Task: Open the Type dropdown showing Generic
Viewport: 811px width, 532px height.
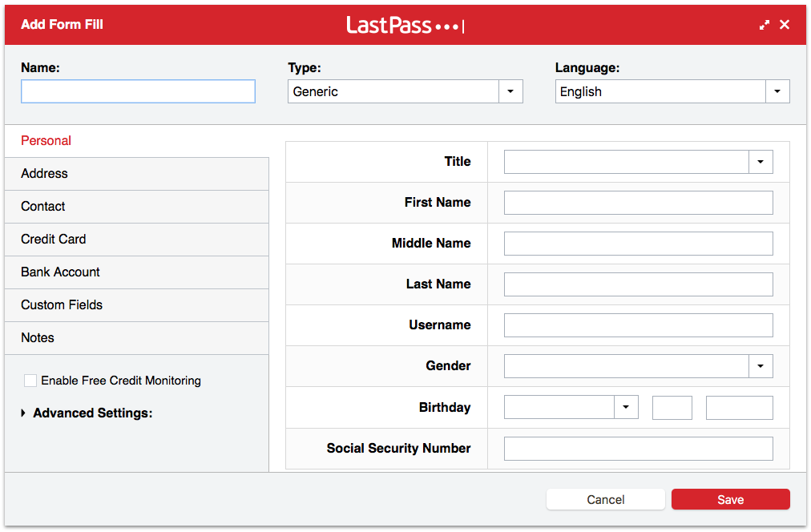Action: 405,91
